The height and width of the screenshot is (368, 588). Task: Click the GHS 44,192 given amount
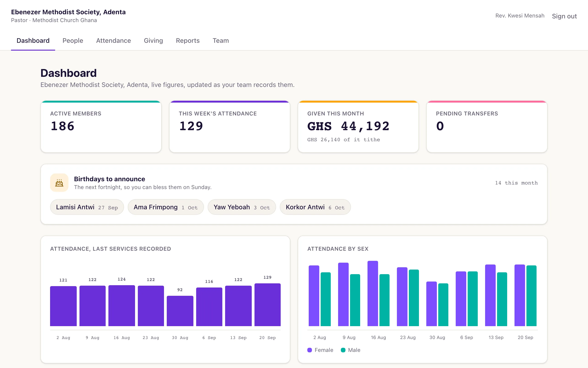(x=348, y=126)
